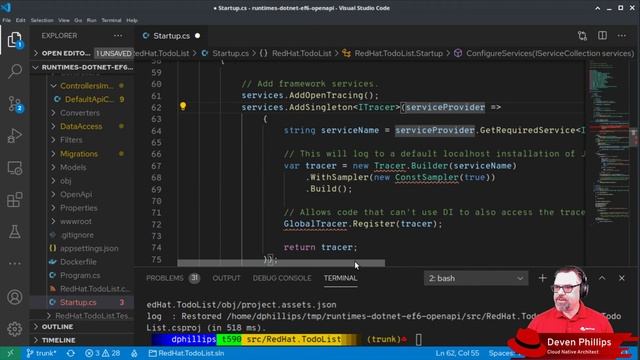This screenshot has width=640, height=360.
Task: Select Startup.cs in file tree
Action: [78, 302]
